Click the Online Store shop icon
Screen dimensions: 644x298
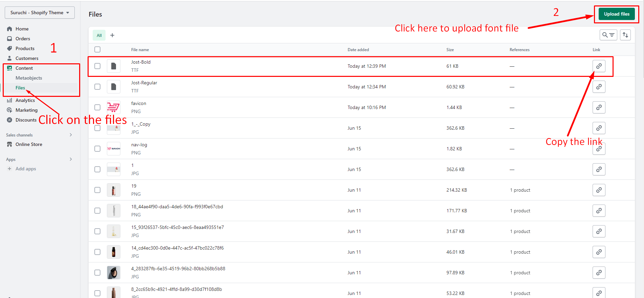coord(9,144)
